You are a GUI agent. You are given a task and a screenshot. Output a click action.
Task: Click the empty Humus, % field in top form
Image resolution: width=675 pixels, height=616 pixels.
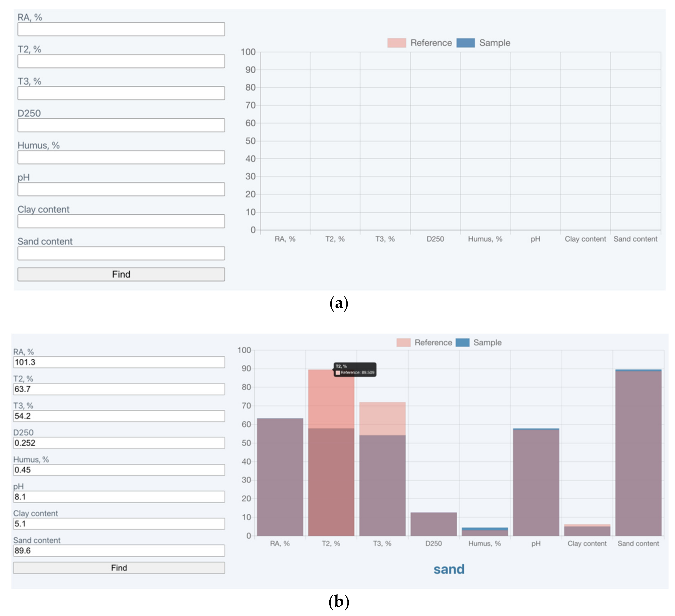pyautogui.click(x=121, y=157)
